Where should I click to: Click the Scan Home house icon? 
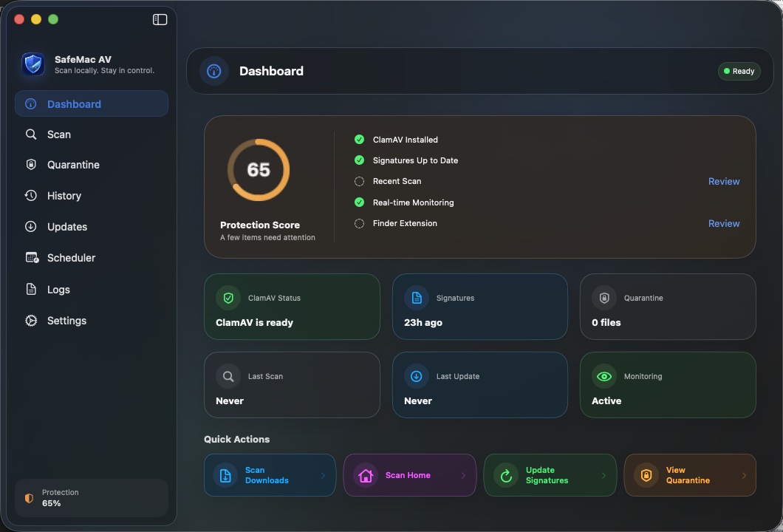366,476
